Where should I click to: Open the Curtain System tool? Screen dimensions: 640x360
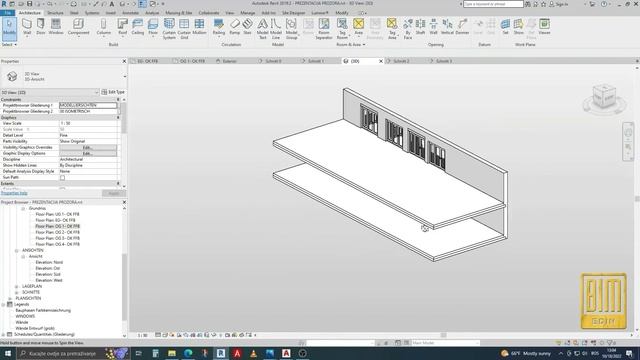tap(169, 28)
